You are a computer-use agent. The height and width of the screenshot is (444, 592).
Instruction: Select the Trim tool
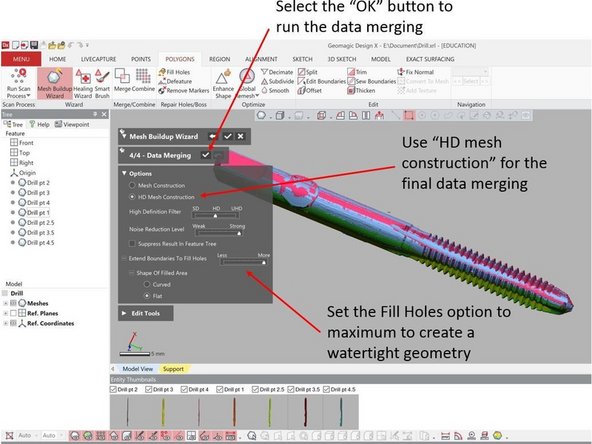tap(357, 72)
